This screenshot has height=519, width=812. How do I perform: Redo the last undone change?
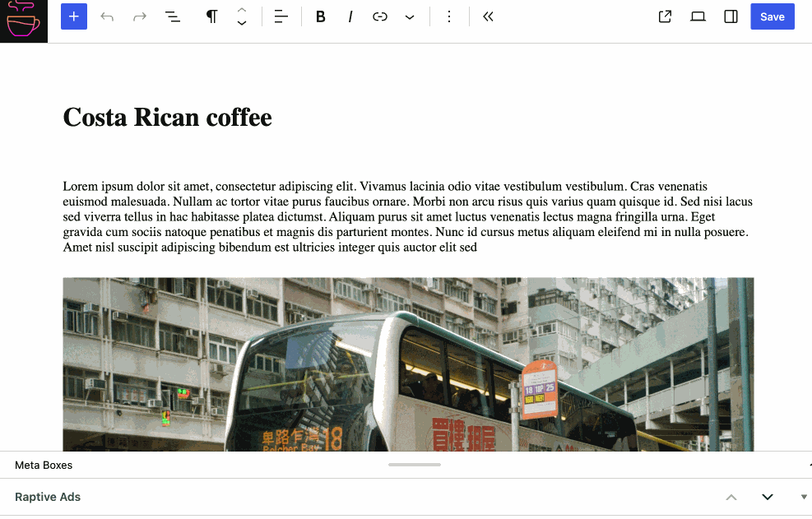[140, 16]
